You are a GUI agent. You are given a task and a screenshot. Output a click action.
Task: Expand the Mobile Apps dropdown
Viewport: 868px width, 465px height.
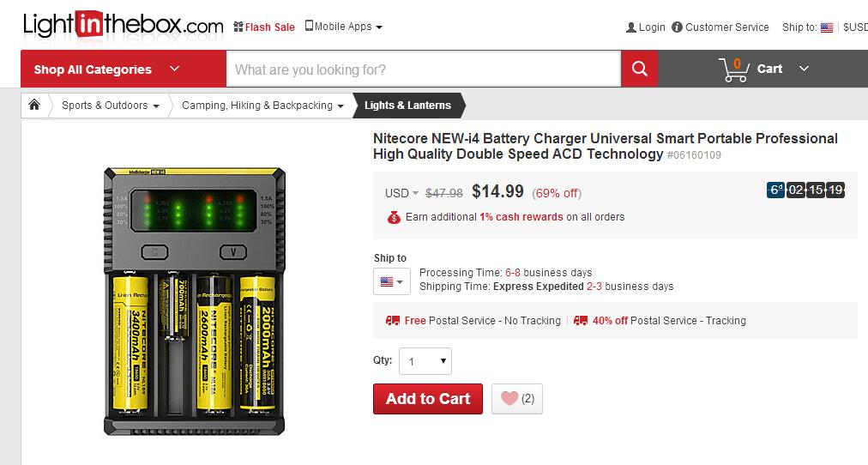[344, 27]
